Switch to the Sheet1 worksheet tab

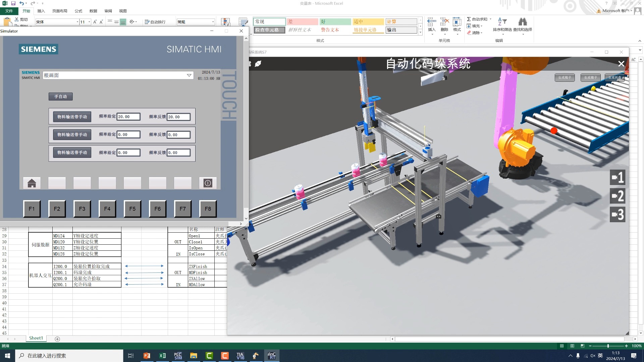[36, 338]
